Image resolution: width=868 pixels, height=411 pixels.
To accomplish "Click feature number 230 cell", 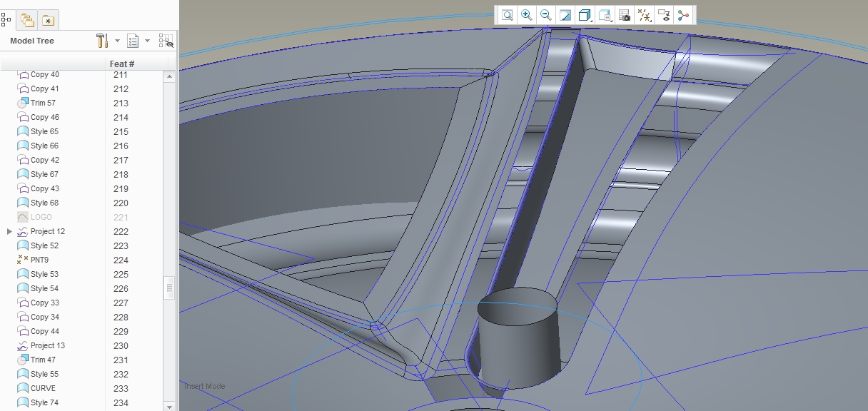I will click(x=121, y=345).
